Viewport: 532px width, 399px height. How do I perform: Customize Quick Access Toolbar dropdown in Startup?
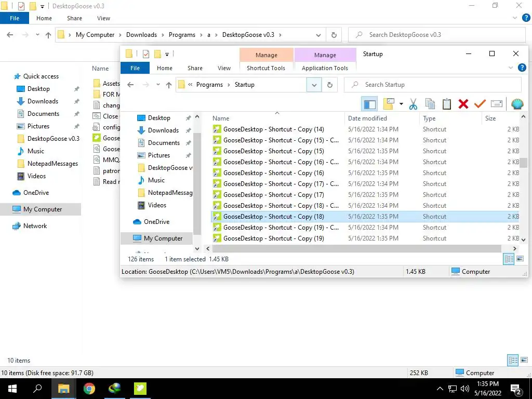(167, 54)
